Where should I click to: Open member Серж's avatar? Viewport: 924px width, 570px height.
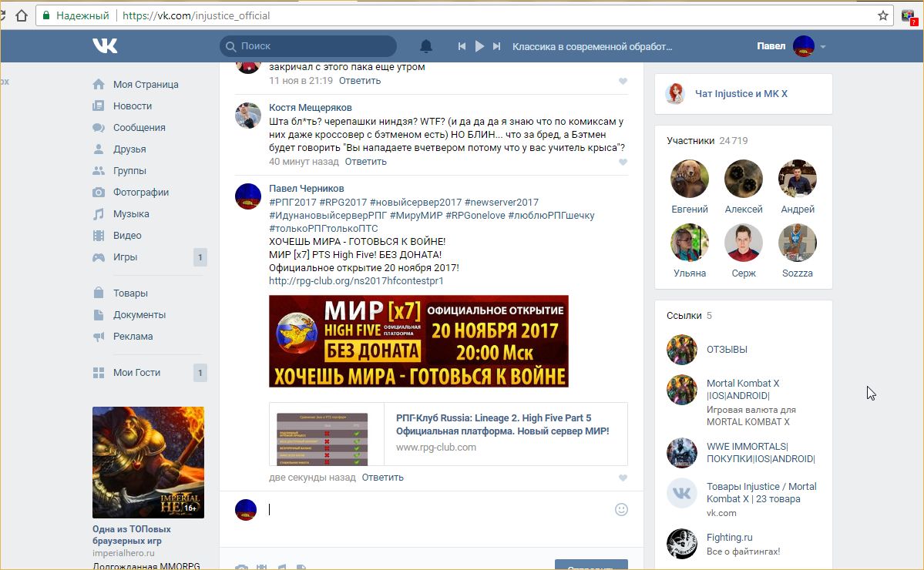[744, 243]
